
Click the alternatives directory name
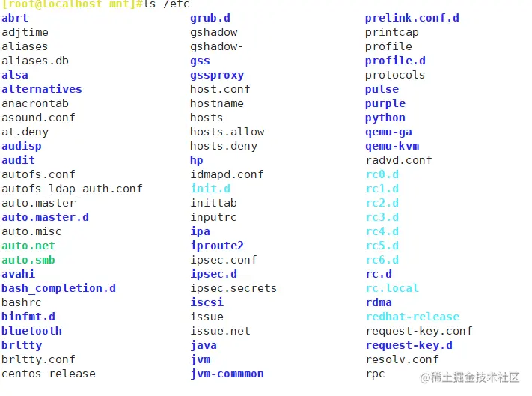(42, 89)
